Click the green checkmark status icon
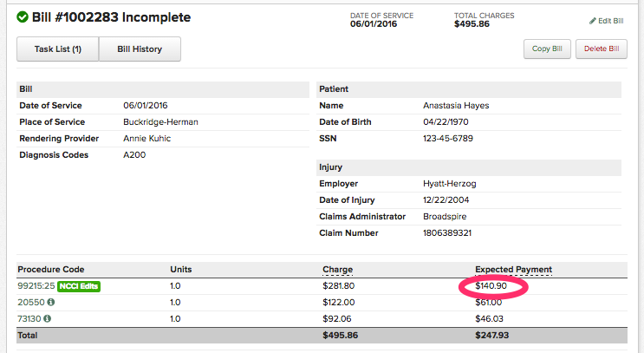This screenshot has height=353, width=644. (x=23, y=17)
